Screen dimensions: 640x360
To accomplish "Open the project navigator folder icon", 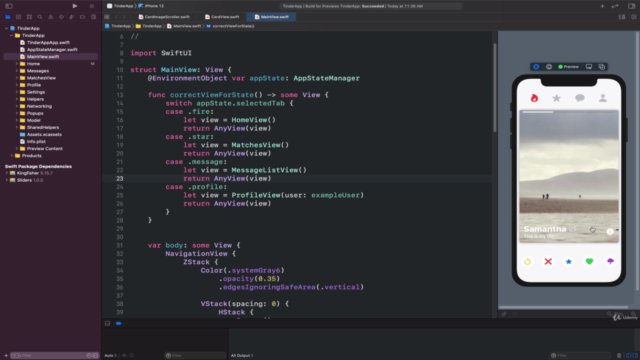I will tap(8, 17).
